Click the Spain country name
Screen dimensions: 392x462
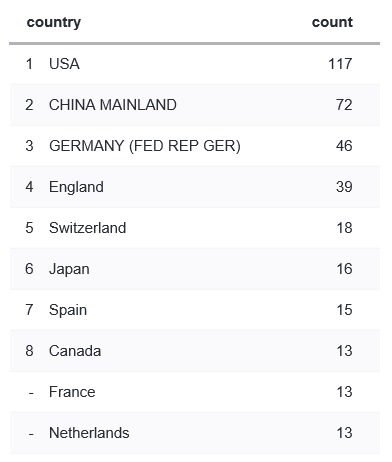point(68,310)
